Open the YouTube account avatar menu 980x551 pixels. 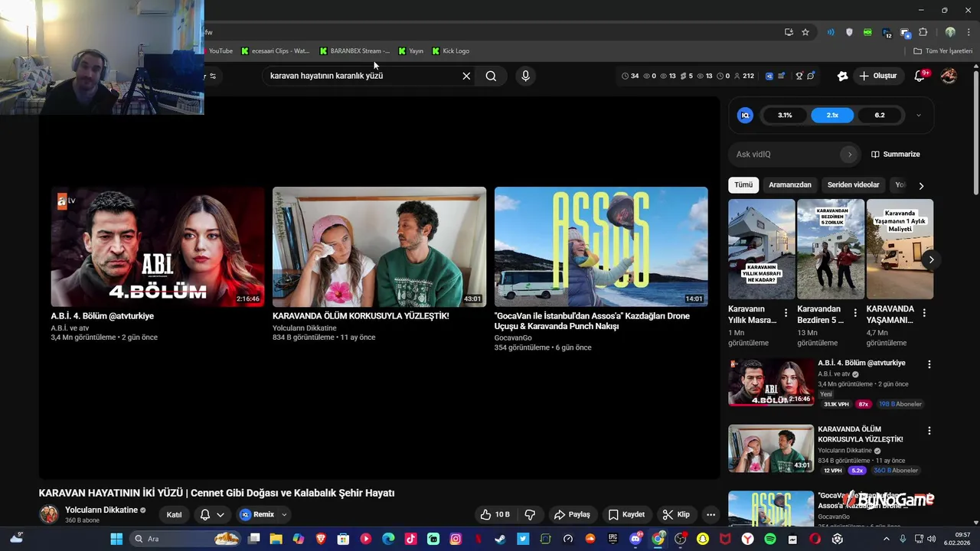[949, 76]
